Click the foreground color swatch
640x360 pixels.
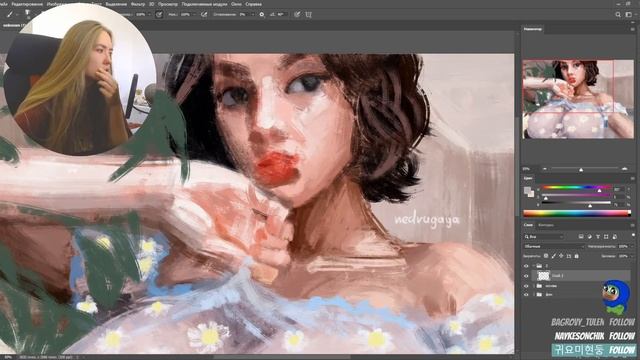click(x=527, y=190)
